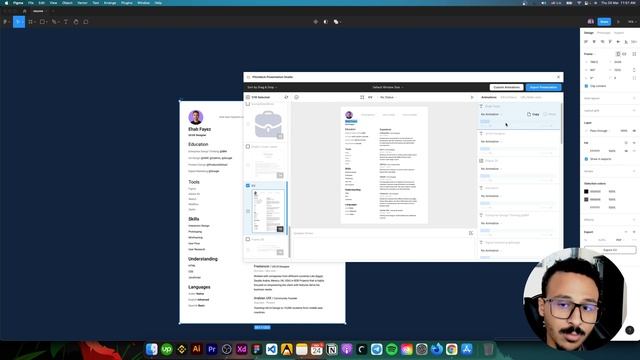The image size is (640, 360).
Task: Check the first slide checkbox above briefcase thumbnail
Action: (x=248, y=104)
